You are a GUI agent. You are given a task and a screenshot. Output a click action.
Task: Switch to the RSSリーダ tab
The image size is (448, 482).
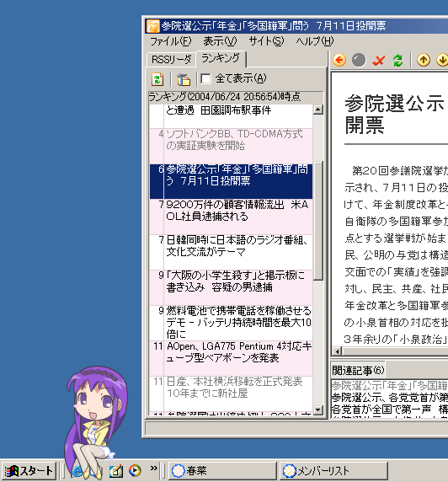(172, 59)
